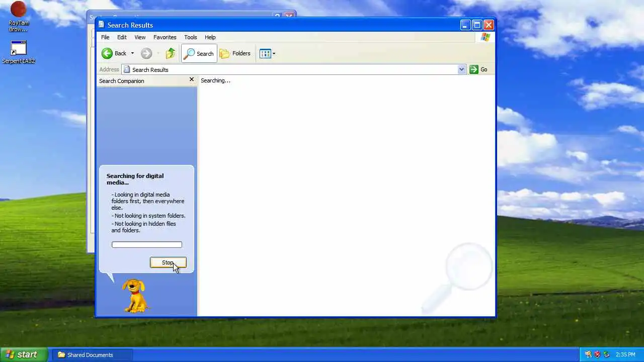Click the Windows flag logo throbber
The width and height of the screenshot is (644, 362).
[485, 37]
